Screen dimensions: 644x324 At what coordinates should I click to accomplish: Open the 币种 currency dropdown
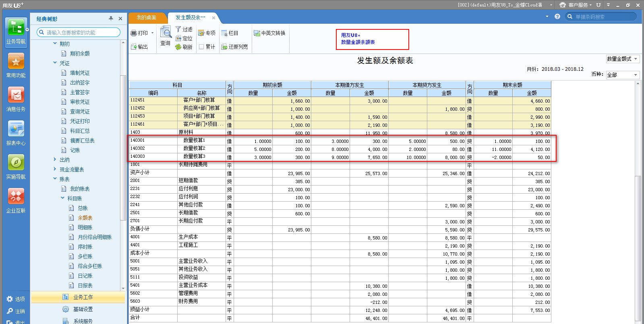coord(622,75)
